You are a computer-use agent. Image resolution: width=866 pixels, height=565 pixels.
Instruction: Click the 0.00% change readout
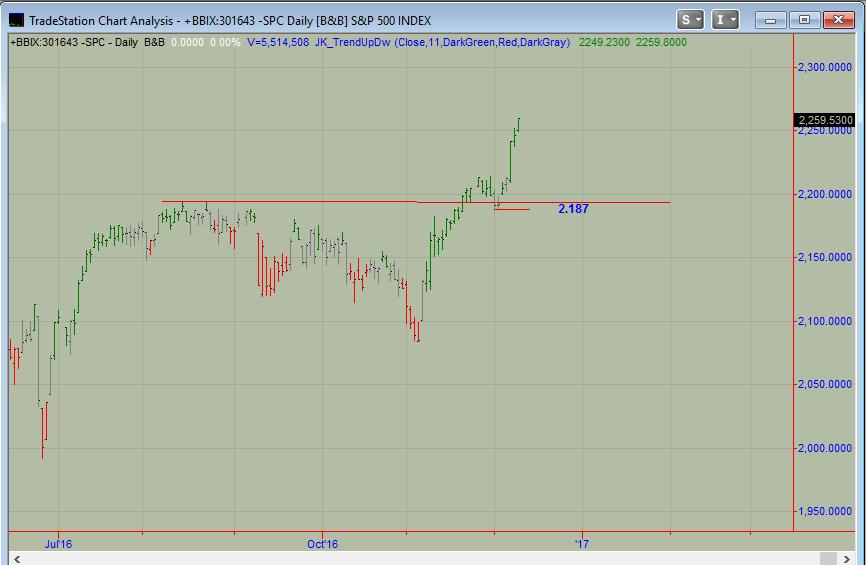(x=225, y=43)
